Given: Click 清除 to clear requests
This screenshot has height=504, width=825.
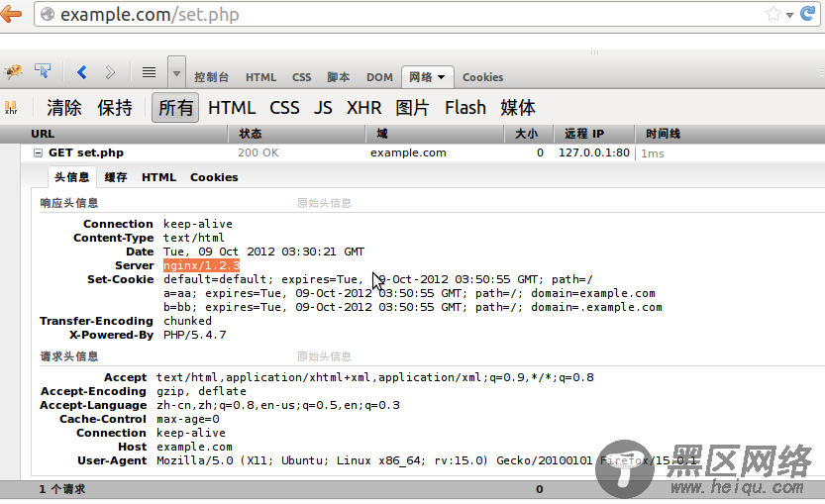Looking at the screenshot, I should click(x=64, y=108).
